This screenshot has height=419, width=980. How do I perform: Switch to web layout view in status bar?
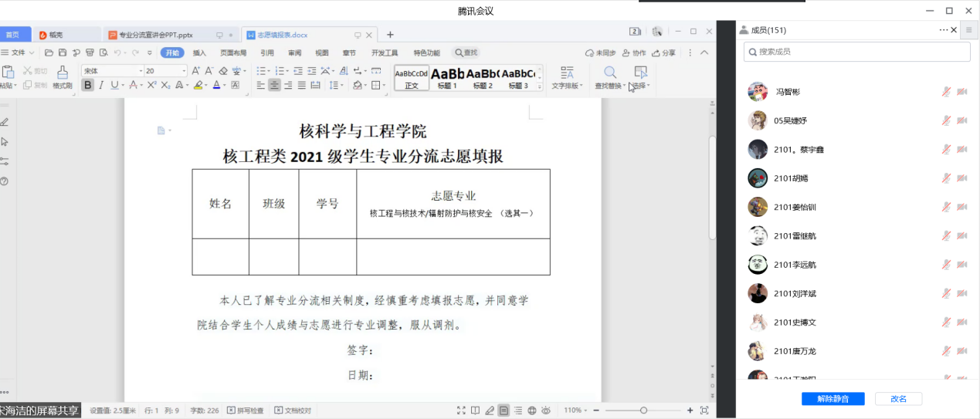click(532, 411)
